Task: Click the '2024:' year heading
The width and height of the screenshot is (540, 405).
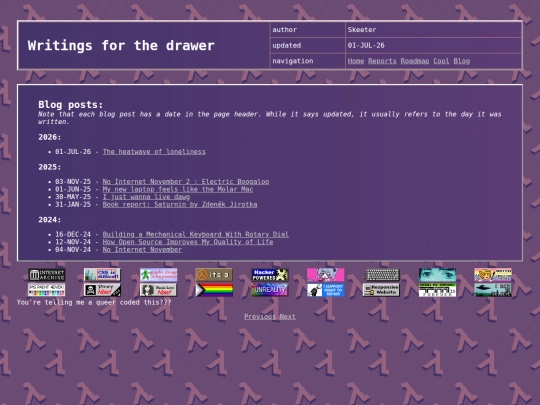Action: [50, 220]
